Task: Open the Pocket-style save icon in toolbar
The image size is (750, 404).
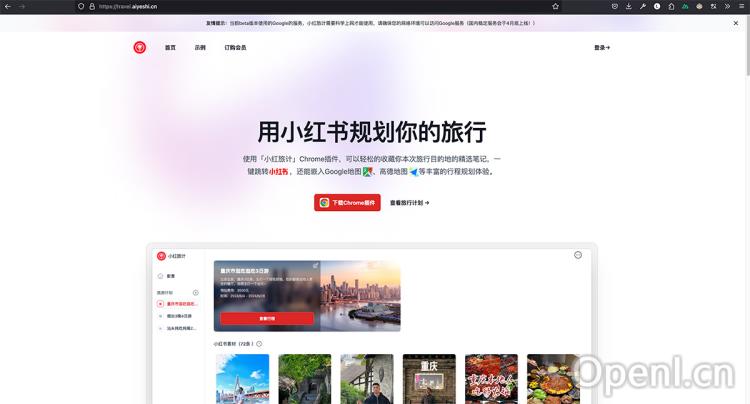Action: coord(615,7)
